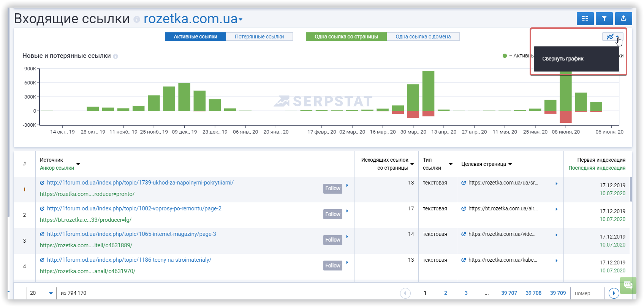
Task: Expand Источник column sort dropdown
Action: click(x=78, y=164)
